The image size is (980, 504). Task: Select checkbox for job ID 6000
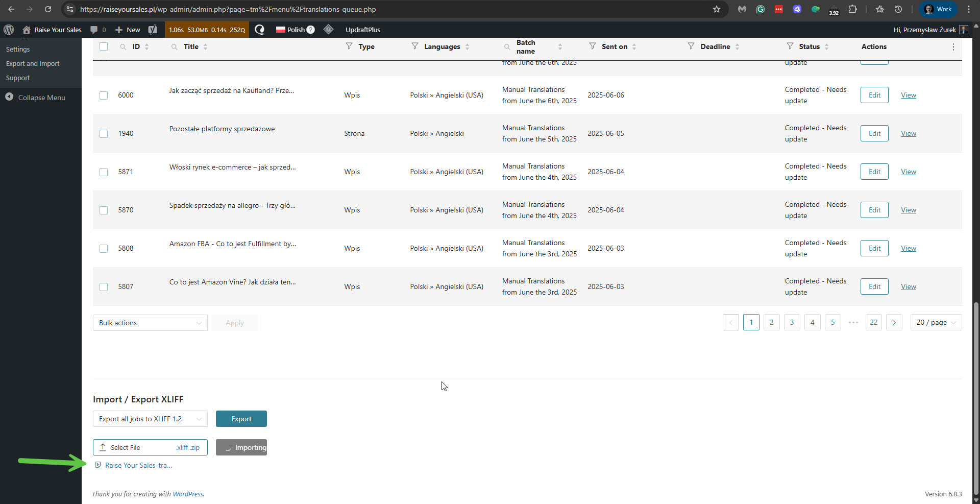(104, 95)
